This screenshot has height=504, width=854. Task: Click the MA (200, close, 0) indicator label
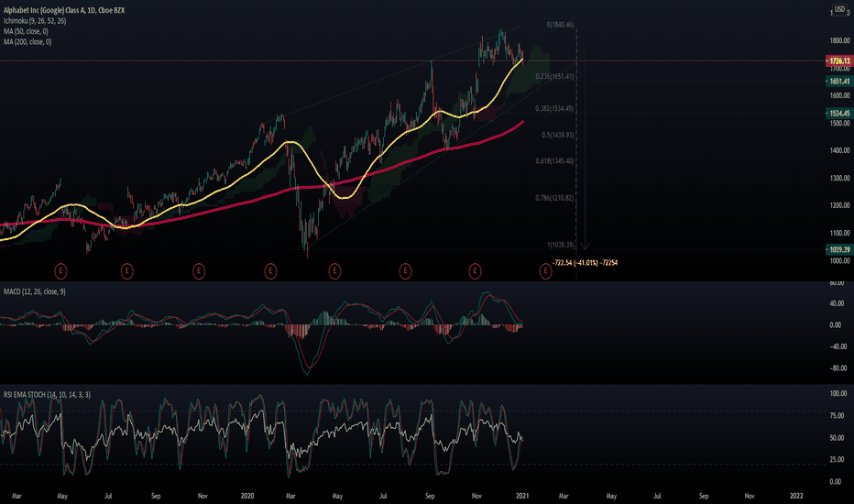(x=27, y=41)
